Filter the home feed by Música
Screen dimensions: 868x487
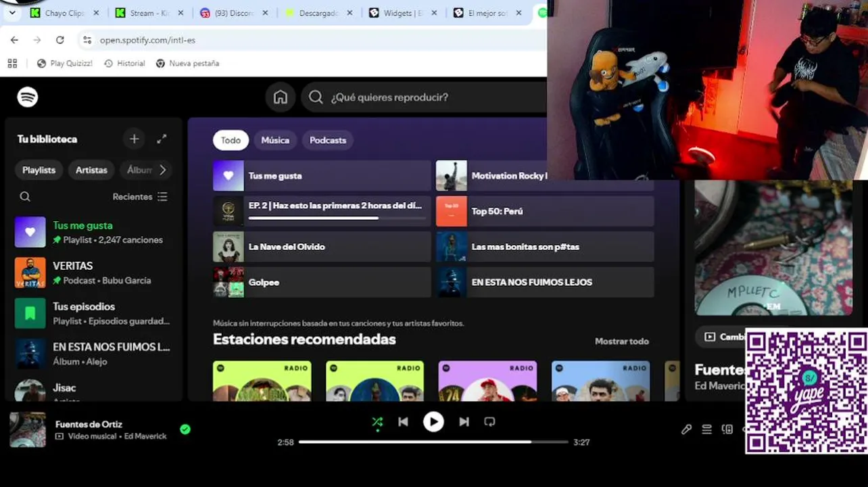(x=275, y=140)
